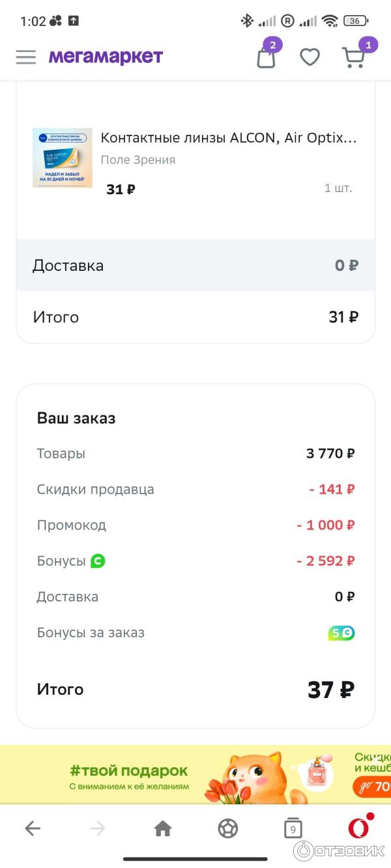Tap the Промокод discount row
Image resolution: width=391 pixels, height=868 pixels.
(195, 525)
